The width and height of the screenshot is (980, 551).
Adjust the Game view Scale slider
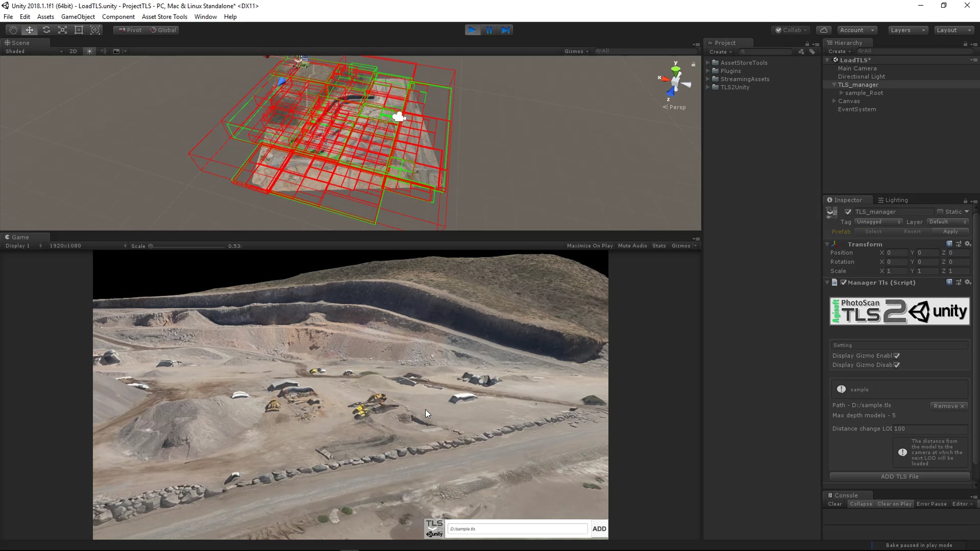[151, 246]
